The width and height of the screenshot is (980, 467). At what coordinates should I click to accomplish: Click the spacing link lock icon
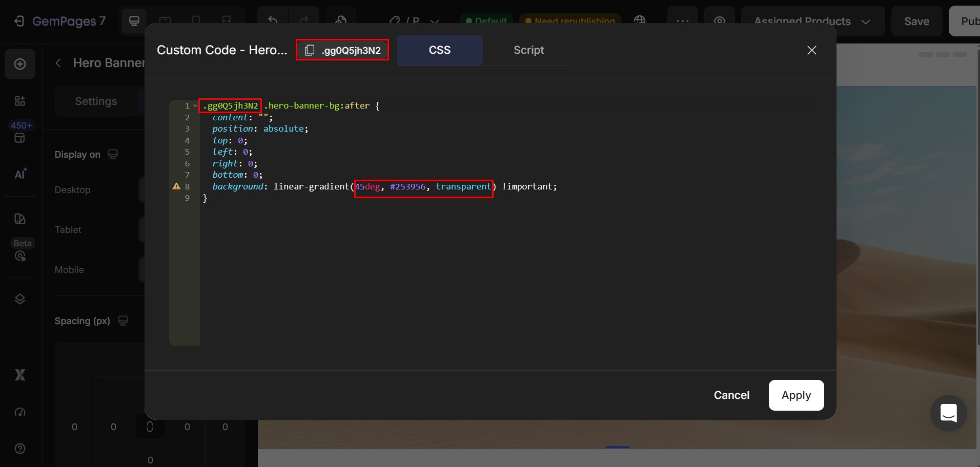[x=150, y=427]
